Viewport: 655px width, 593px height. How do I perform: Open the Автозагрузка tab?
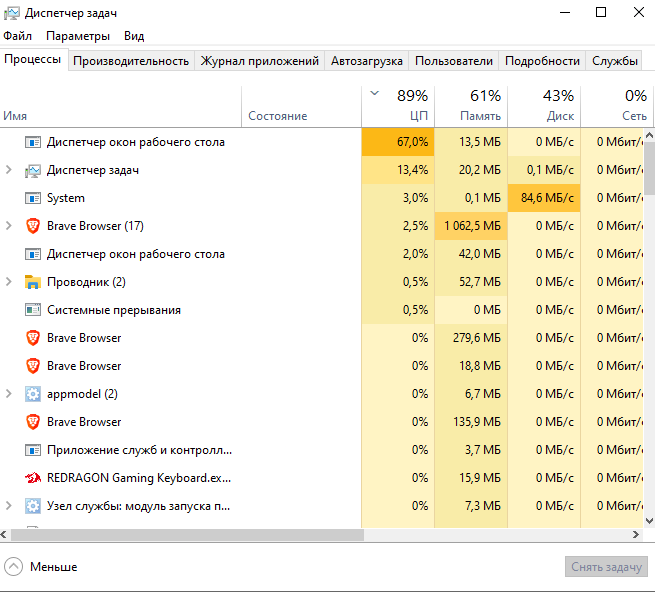tap(367, 61)
